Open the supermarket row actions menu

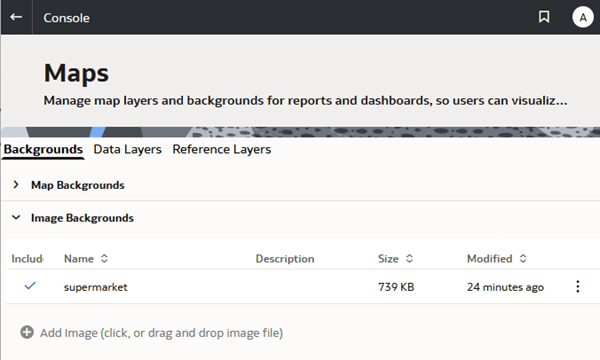[x=578, y=287]
